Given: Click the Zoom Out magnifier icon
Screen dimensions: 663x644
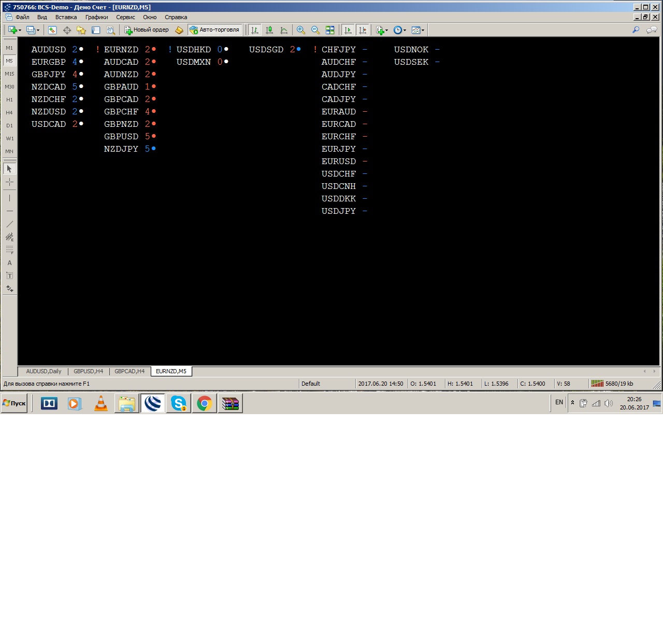Looking at the screenshot, I should tap(315, 30).
